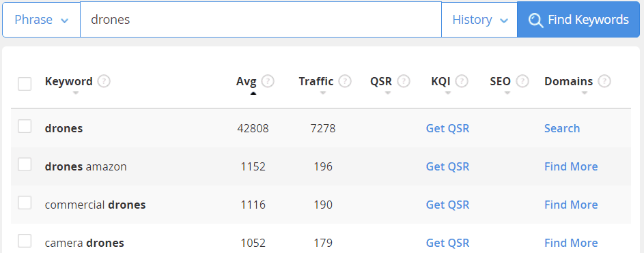Image resolution: width=644 pixels, height=253 pixels.
Task: Open the Avg column help icon
Action: (x=268, y=82)
